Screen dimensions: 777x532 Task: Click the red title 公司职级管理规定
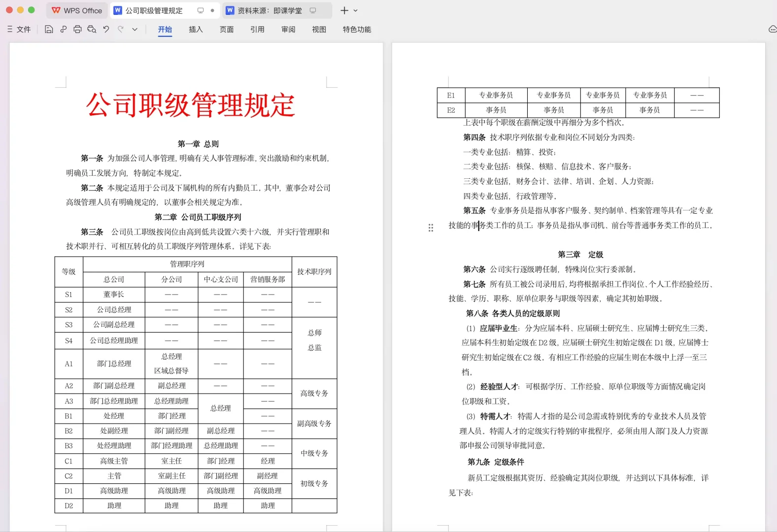tap(191, 105)
